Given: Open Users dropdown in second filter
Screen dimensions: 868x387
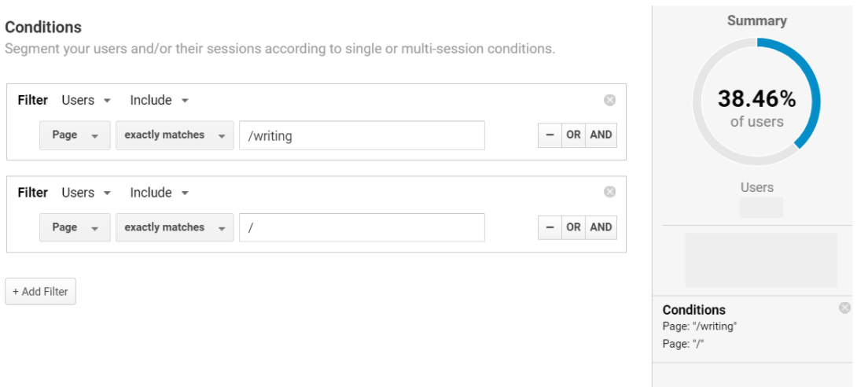Looking at the screenshot, I should point(86,193).
